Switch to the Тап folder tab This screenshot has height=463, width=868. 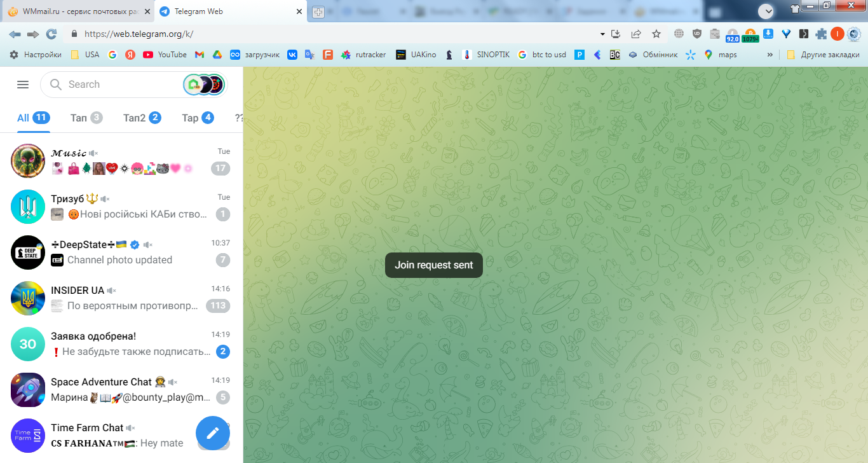86,118
